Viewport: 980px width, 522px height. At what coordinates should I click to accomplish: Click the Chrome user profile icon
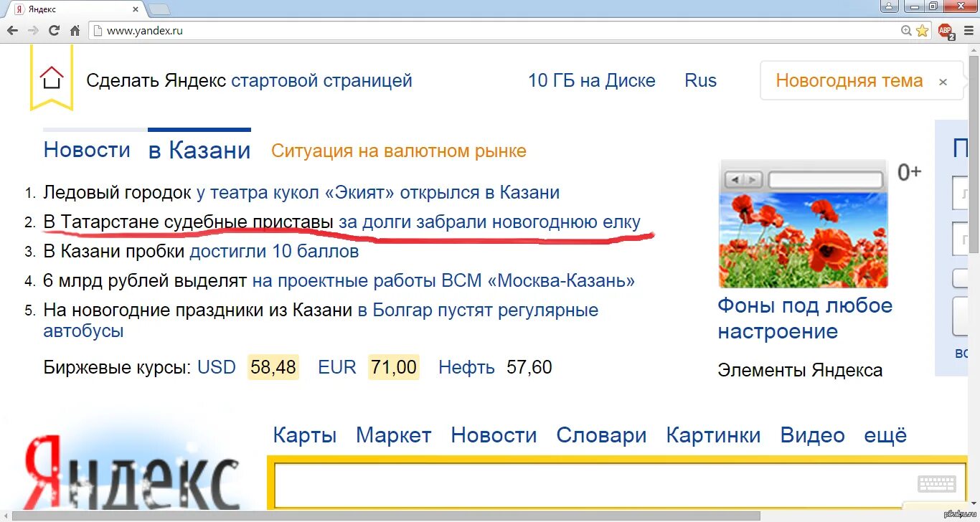point(889,6)
